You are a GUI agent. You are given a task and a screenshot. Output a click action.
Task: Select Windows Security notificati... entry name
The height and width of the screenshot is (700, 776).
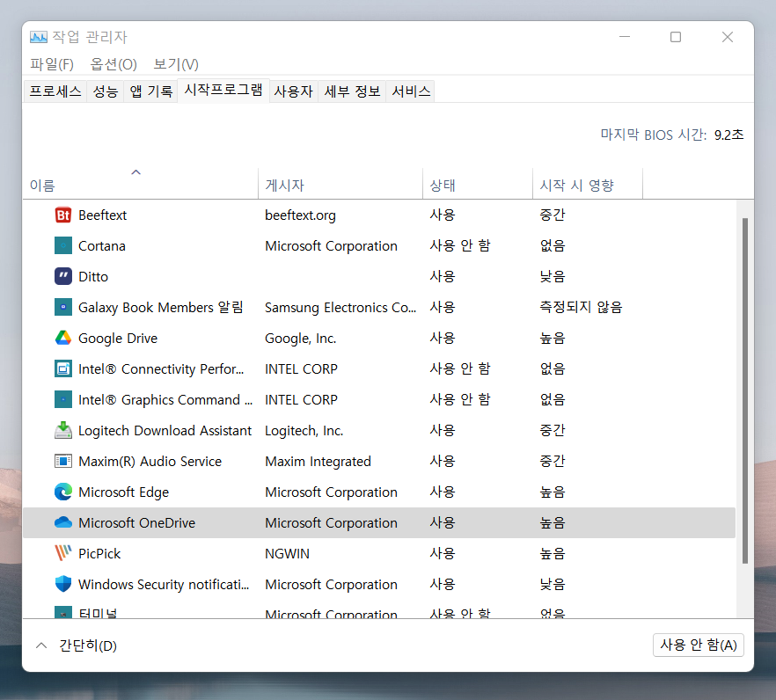point(164,584)
